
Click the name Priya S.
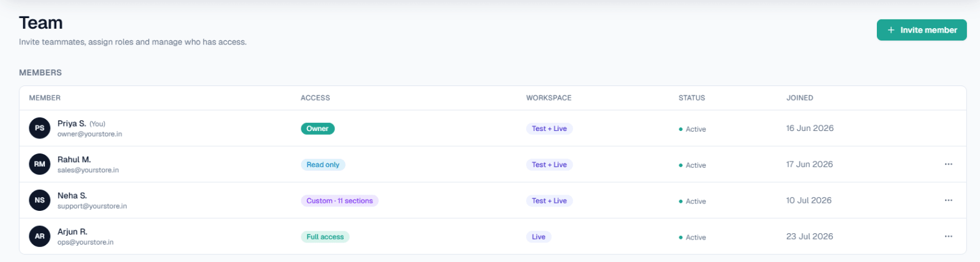[x=72, y=124]
